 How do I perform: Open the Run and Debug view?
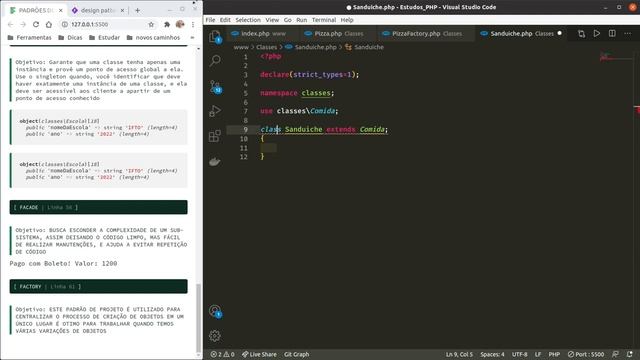[215, 111]
